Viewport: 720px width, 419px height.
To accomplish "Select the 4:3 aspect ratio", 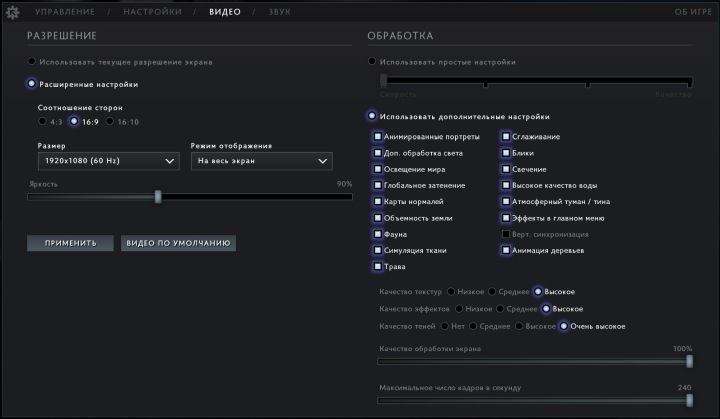I will point(43,121).
